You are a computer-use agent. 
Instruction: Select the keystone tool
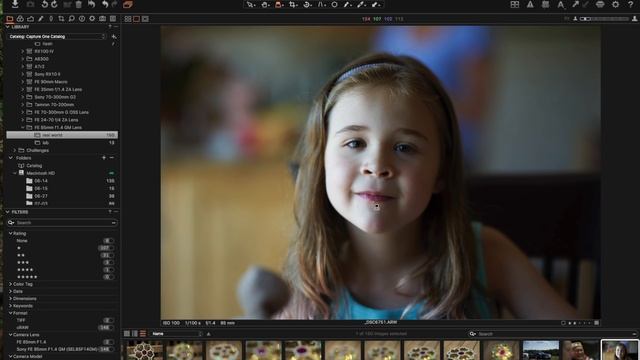coord(322,4)
